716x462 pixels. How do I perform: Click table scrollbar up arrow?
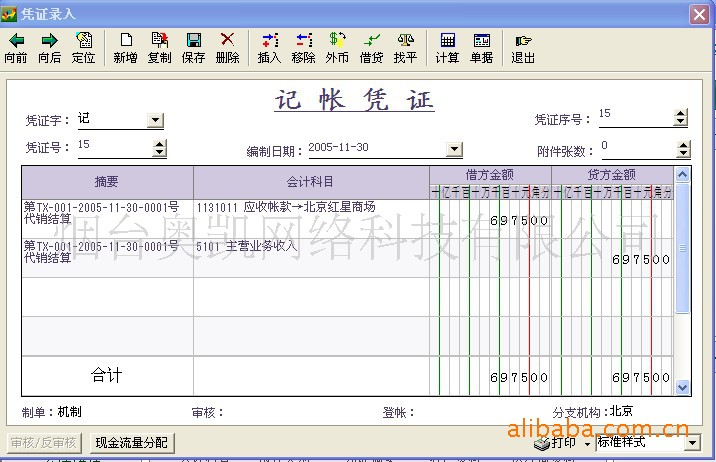tap(682, 175)
